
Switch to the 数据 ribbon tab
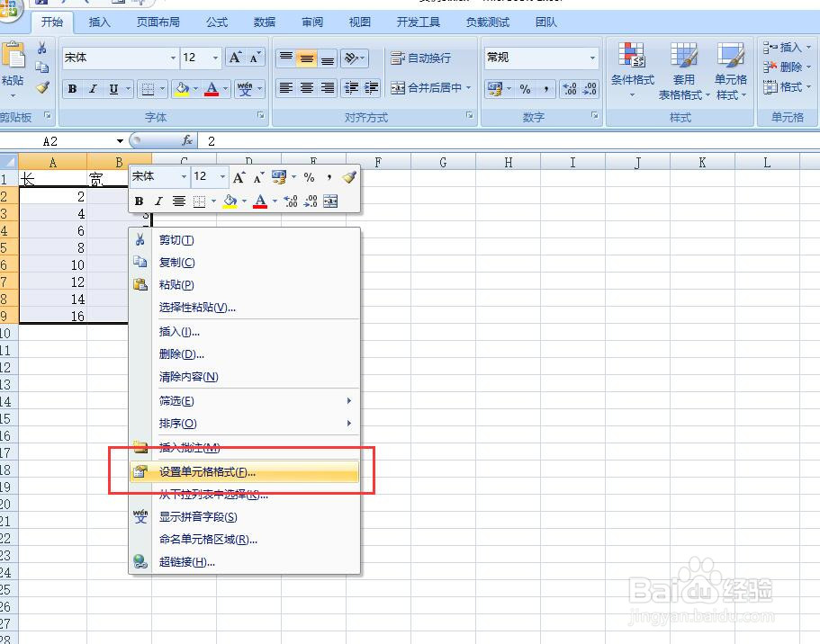click(264, 22)
